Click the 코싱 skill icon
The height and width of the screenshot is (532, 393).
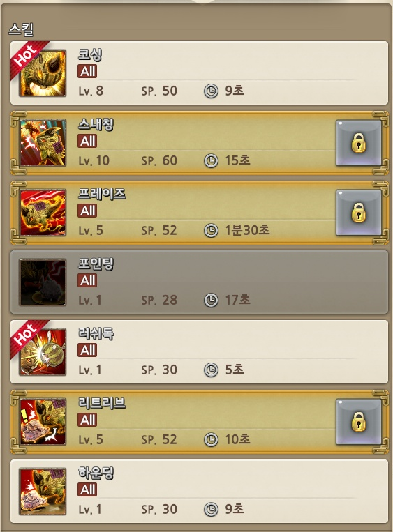(x=43, y=73)
